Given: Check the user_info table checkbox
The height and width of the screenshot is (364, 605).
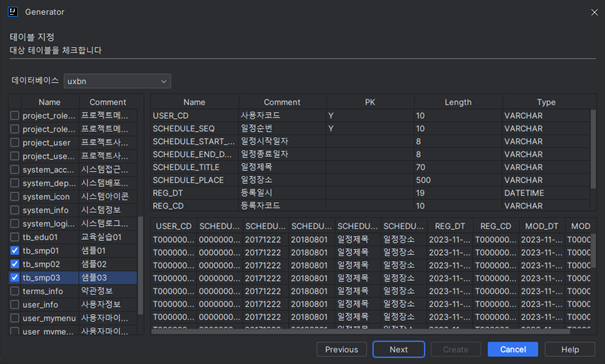Looking at the screenshot, I should click(x=15, y=305).
